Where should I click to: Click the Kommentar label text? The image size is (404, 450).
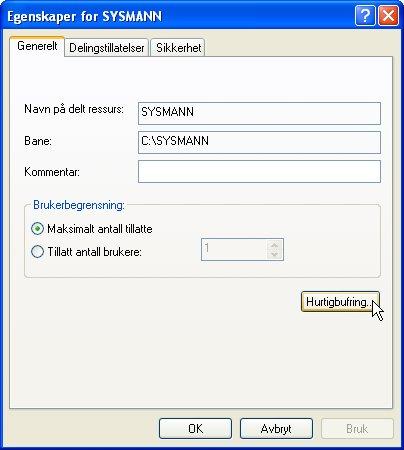(x=52, y=172)
